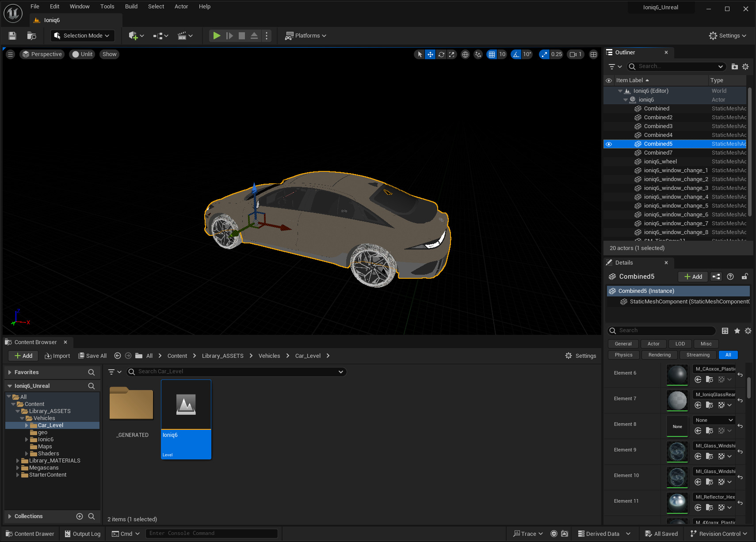Image resolution: width=756 pixels, height=542 pixels.
Task: Open the Add content cube dropdown
Action: tap(136, 36)
